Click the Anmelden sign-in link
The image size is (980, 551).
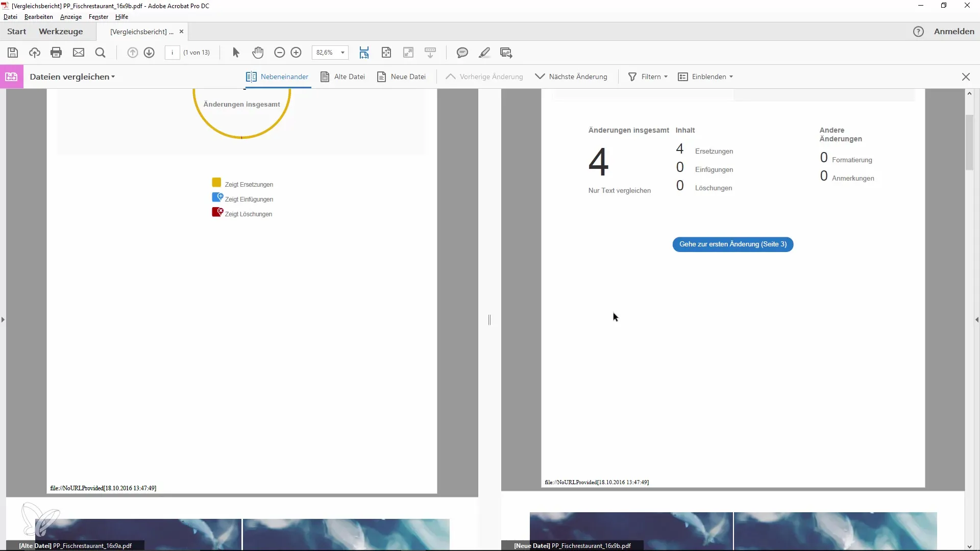954,32
